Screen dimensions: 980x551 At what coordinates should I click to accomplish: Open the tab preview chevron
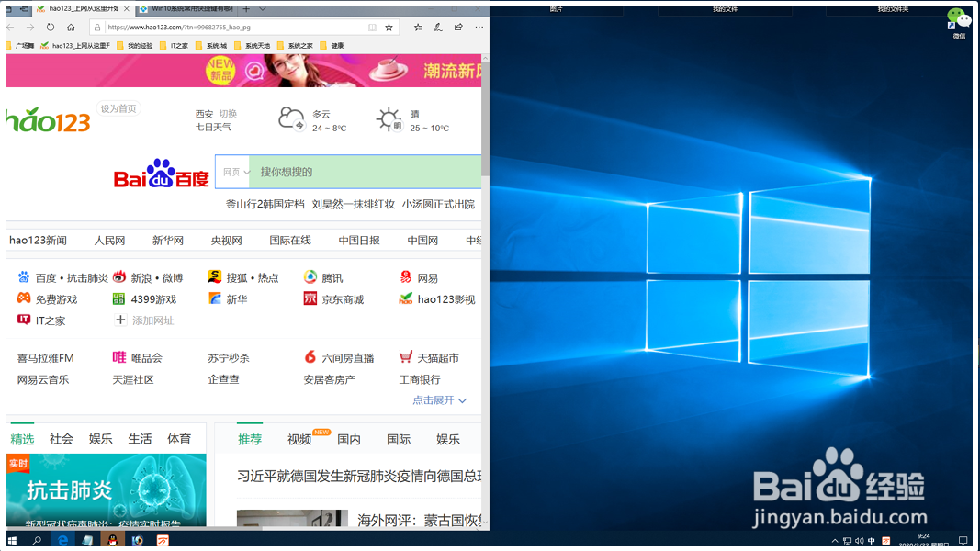coord(263,9)
